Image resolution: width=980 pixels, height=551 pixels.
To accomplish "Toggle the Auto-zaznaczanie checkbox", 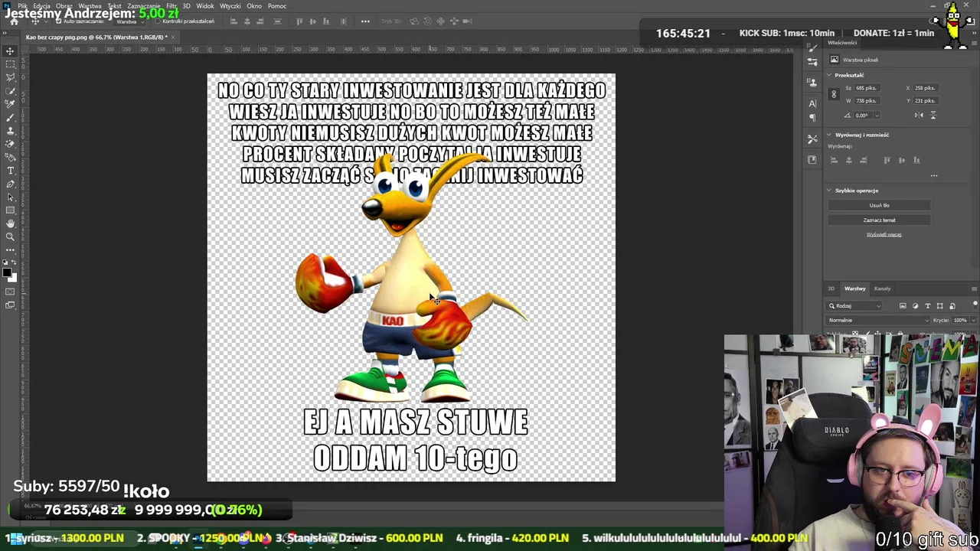I will coord(58,21).
